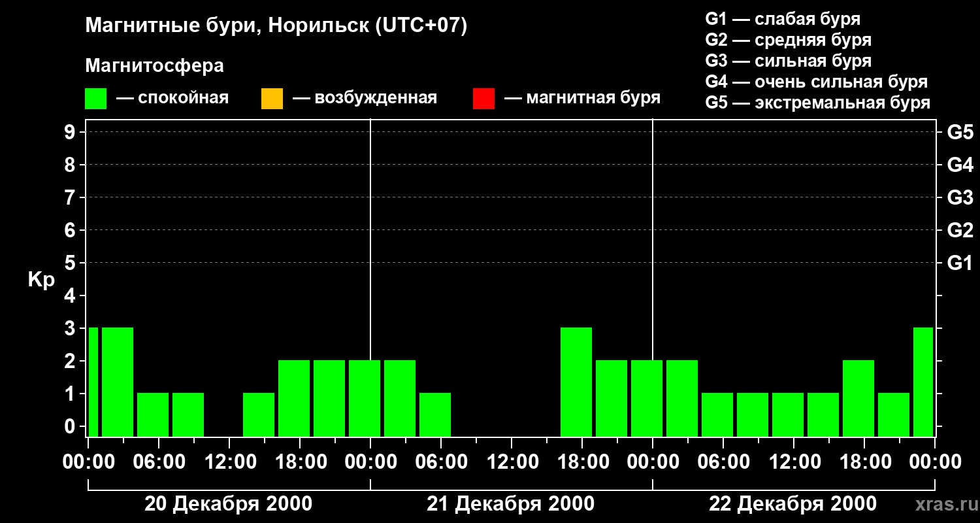Click the Kp 2 bar near 18:00 on 22 Декабря
Viewport: 980px width, 523px height.
[x=858, y=398]
